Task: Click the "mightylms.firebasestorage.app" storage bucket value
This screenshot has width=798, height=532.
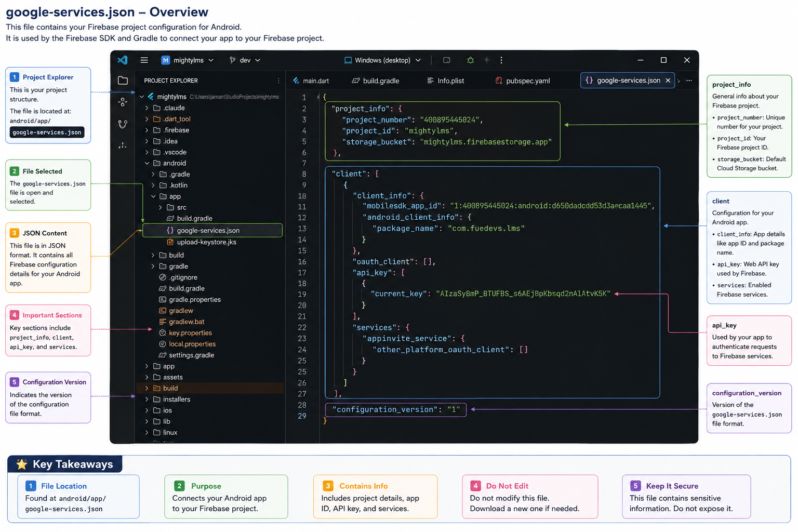Action: (x=486, y=142)
